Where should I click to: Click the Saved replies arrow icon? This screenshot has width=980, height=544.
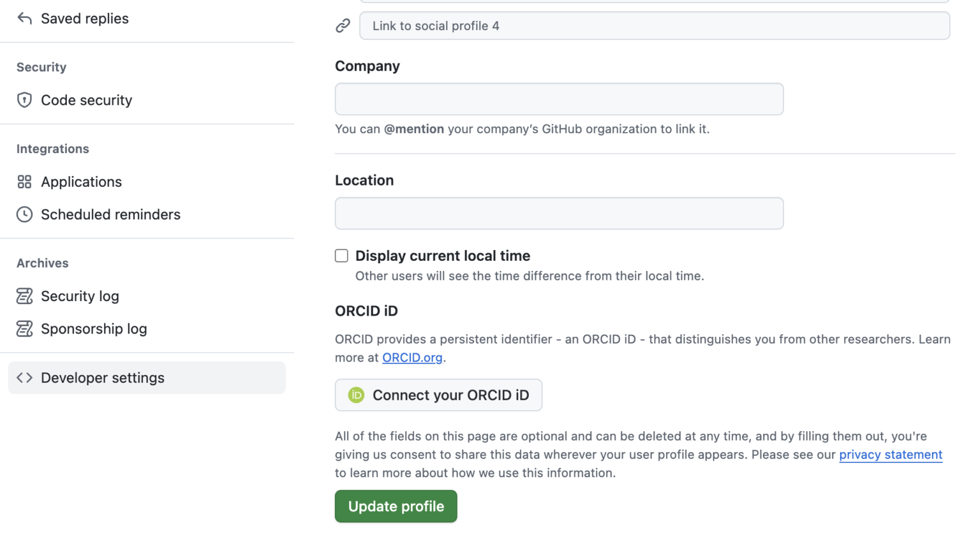point(24,18)
